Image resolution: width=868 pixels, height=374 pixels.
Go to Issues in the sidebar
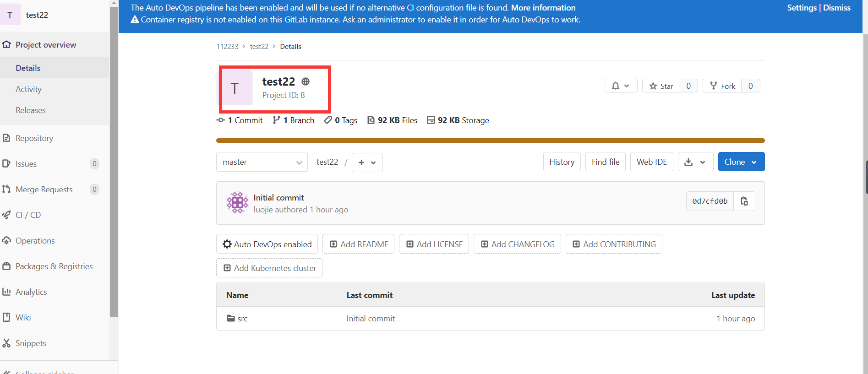tap(26, 164)
